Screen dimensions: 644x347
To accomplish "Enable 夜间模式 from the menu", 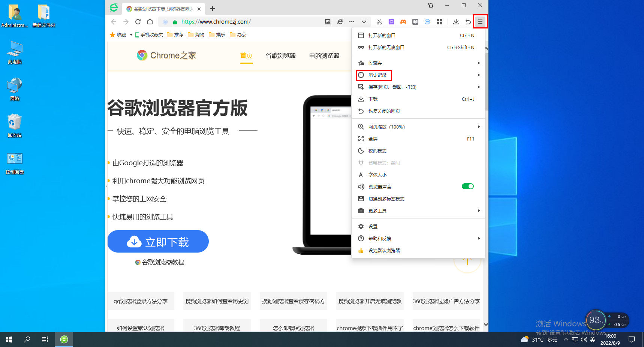I will [418, 151].
